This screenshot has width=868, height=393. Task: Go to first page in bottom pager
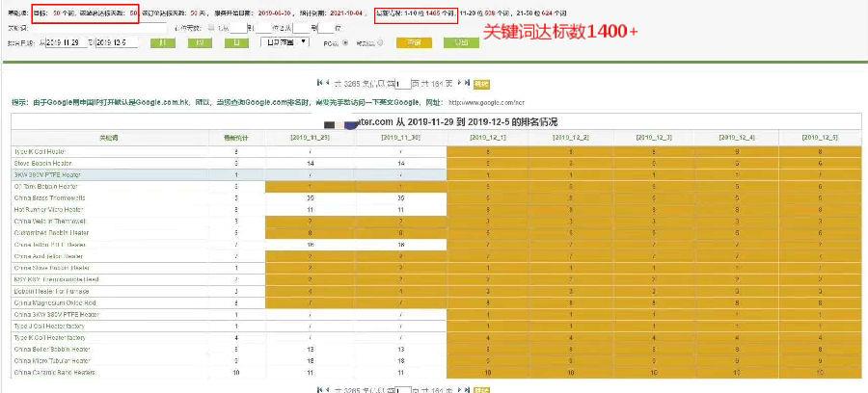[319, 389]
